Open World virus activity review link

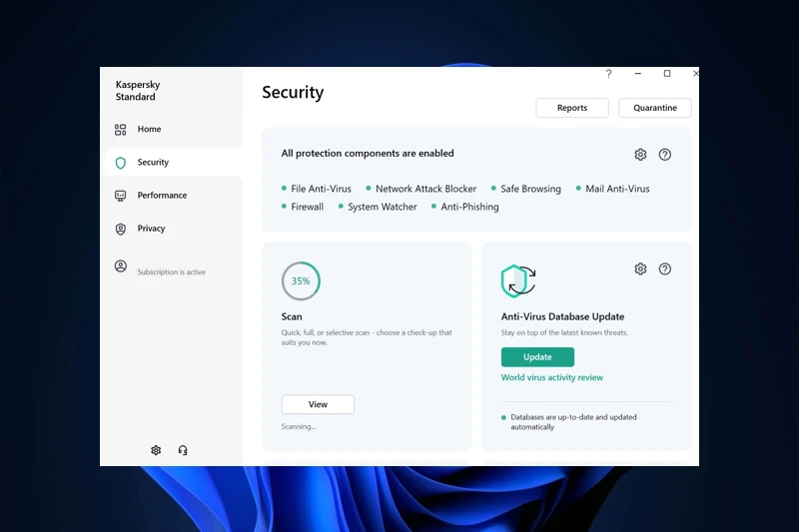552,377
